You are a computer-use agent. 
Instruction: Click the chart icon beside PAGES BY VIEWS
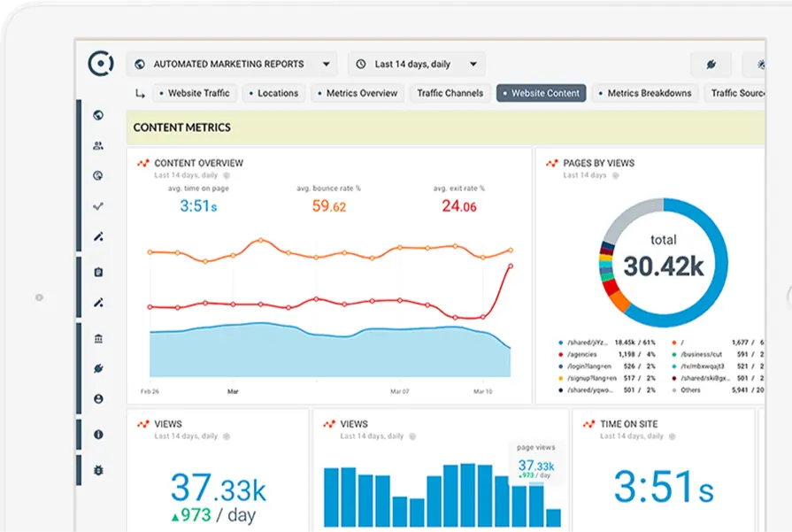pos(552,163)
